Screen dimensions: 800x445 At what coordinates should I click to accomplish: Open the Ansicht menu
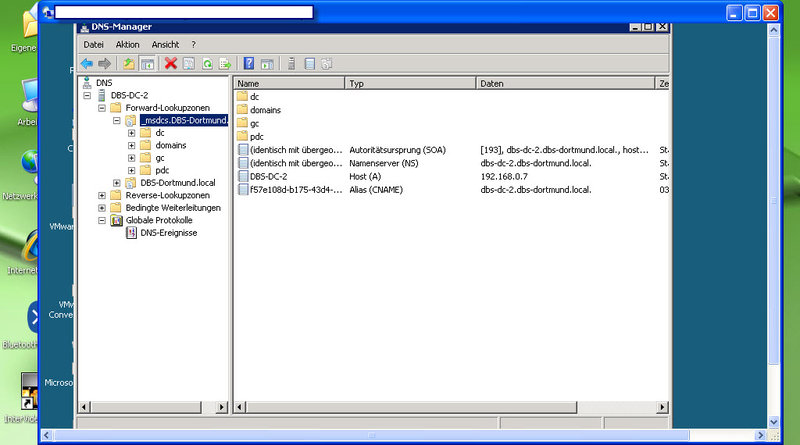coord(165,45)
